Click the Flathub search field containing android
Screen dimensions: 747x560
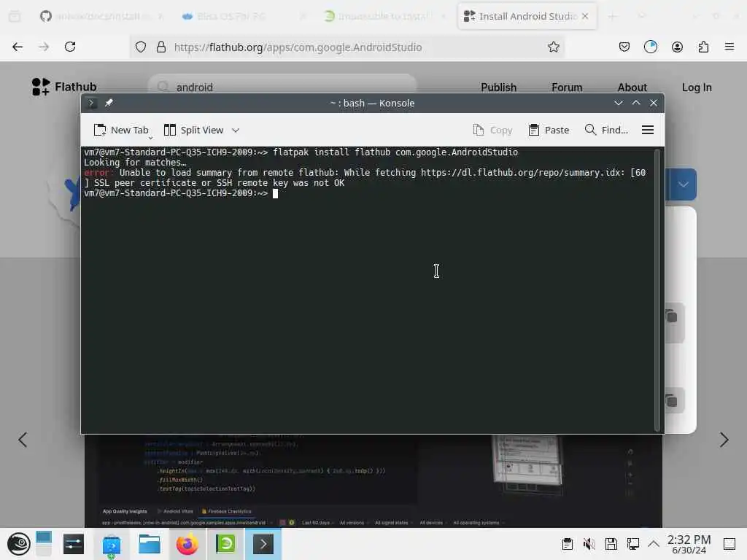pyautogui.click(x=282, y=87)
